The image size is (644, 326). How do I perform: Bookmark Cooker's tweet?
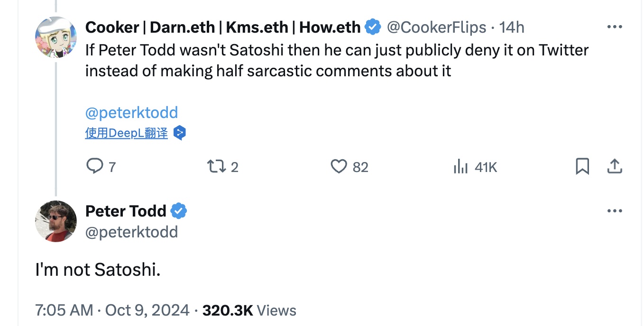[582, 166]
